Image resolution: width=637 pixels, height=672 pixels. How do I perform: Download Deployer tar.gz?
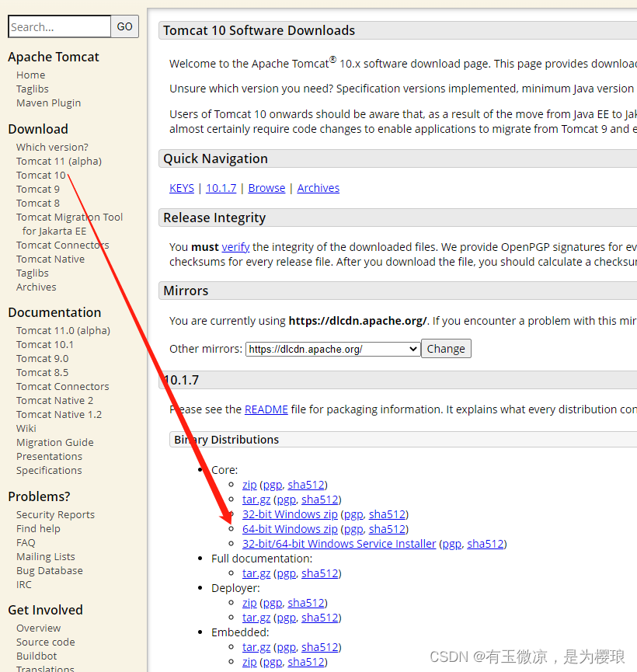pyautogui.click(x=256, y=618)
